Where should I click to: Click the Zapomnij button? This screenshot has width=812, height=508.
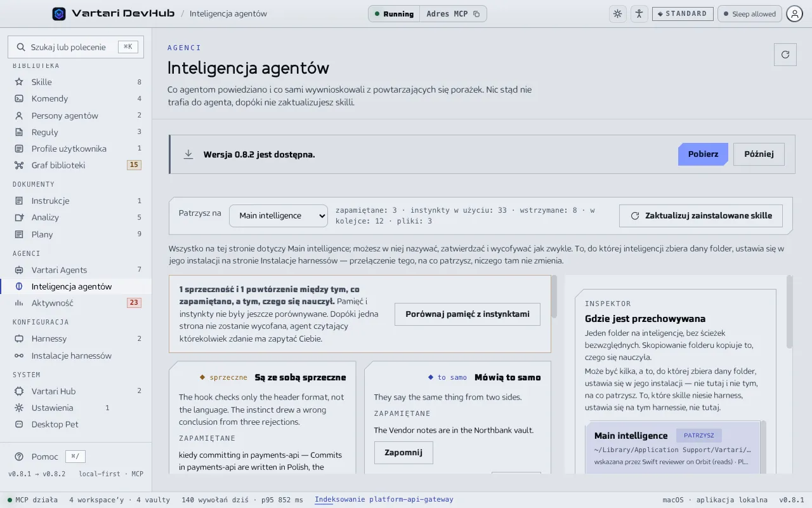(403, 453)
